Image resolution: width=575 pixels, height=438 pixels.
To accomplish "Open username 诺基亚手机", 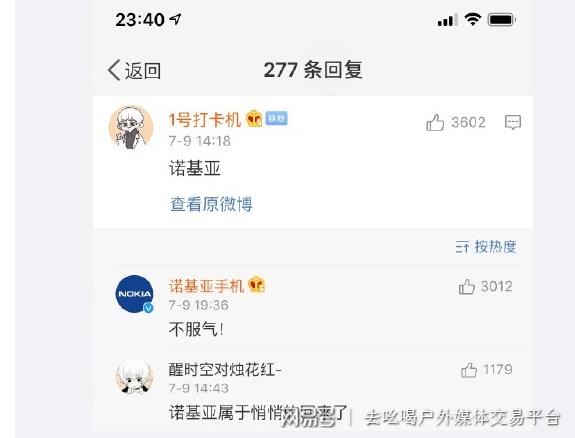I will point(206,286).
